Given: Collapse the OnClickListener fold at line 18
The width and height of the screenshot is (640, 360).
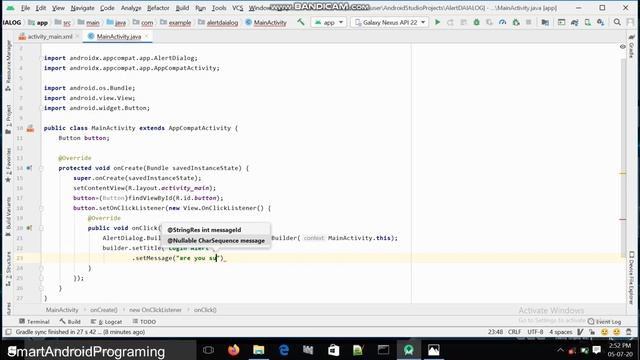Looking at the screenshot, I should tap(41, 208).
